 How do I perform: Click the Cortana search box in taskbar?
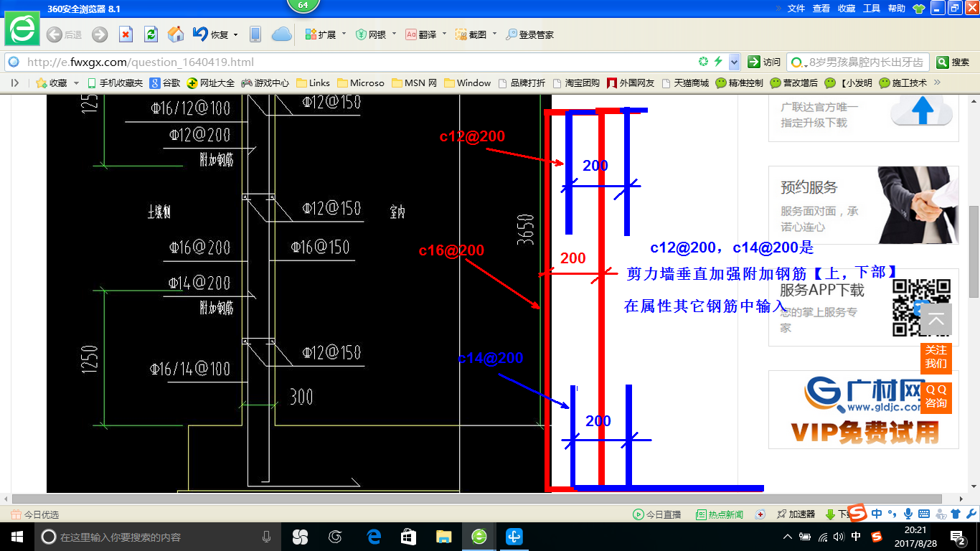point(157,537)
